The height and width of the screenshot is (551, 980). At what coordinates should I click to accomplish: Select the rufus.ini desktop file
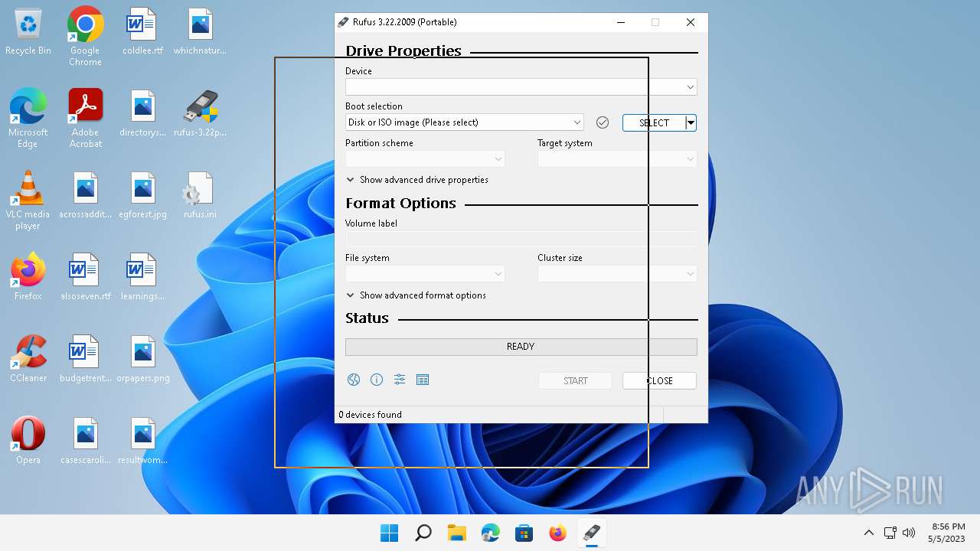click(200, 196)
